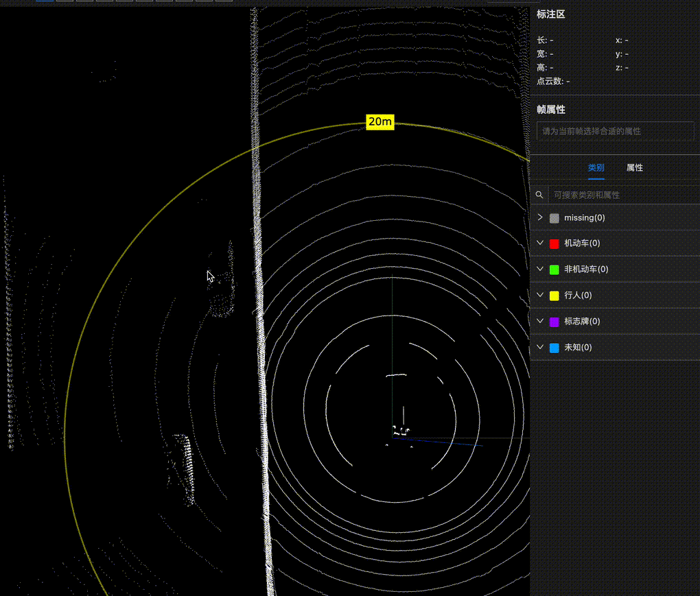The width and height of the screenshot is (700, 596).
Task: Collapse the 机动车(0) category
Action: (540, 243)
